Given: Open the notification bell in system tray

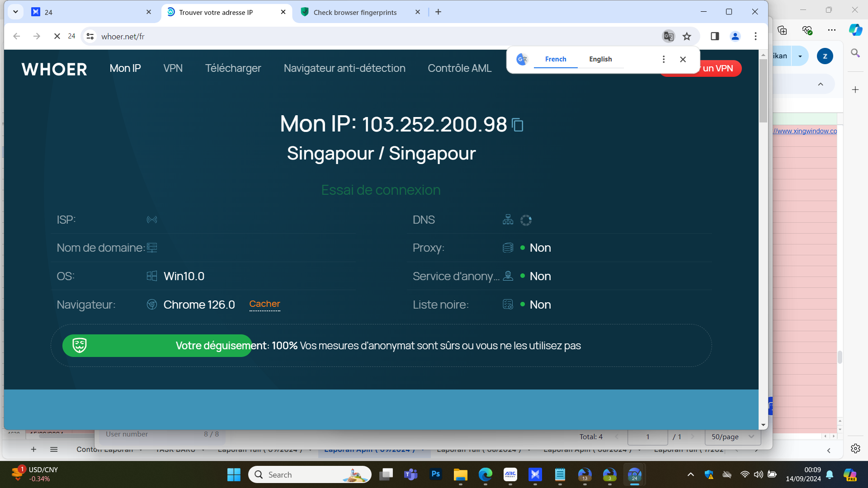Looking at the screenshot, I should point(830,474).
